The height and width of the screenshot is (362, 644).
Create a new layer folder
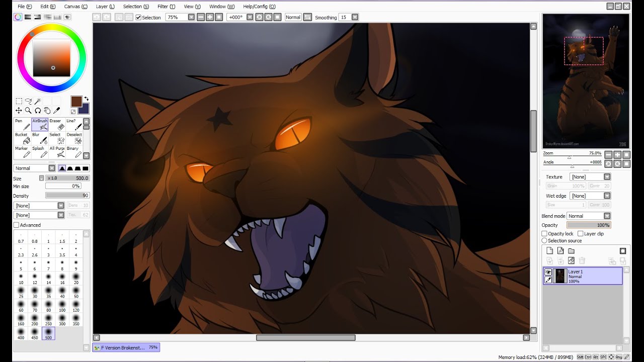pyautogui.click(x=571, y=251)
